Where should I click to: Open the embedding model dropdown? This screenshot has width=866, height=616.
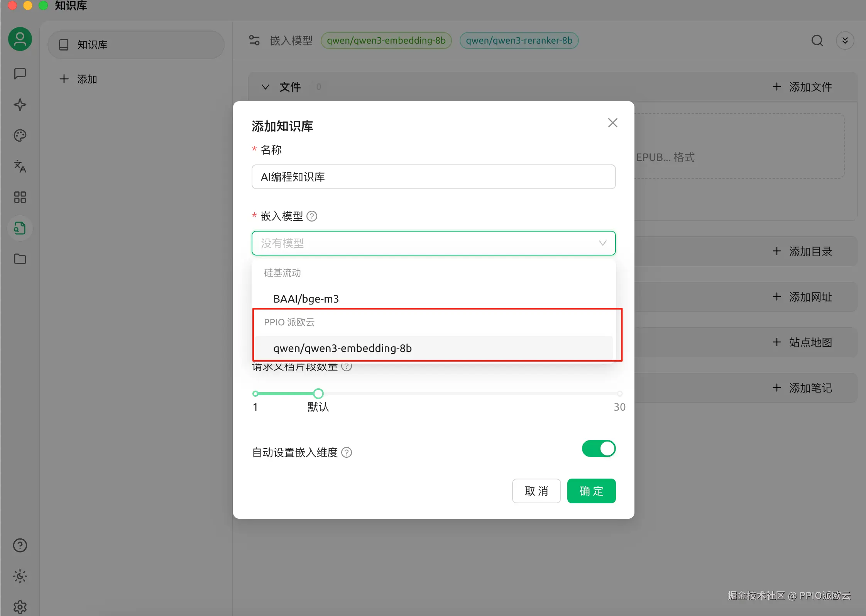pos(433,243)
